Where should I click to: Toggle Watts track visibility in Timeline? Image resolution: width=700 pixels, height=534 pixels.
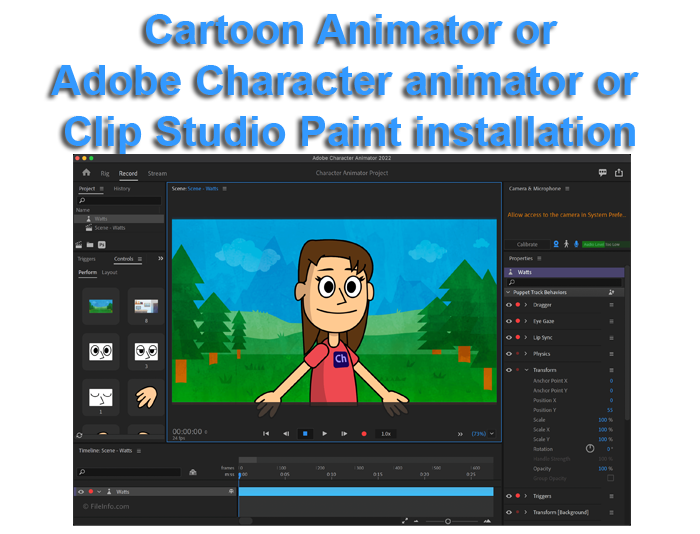(x=81, y=492)
